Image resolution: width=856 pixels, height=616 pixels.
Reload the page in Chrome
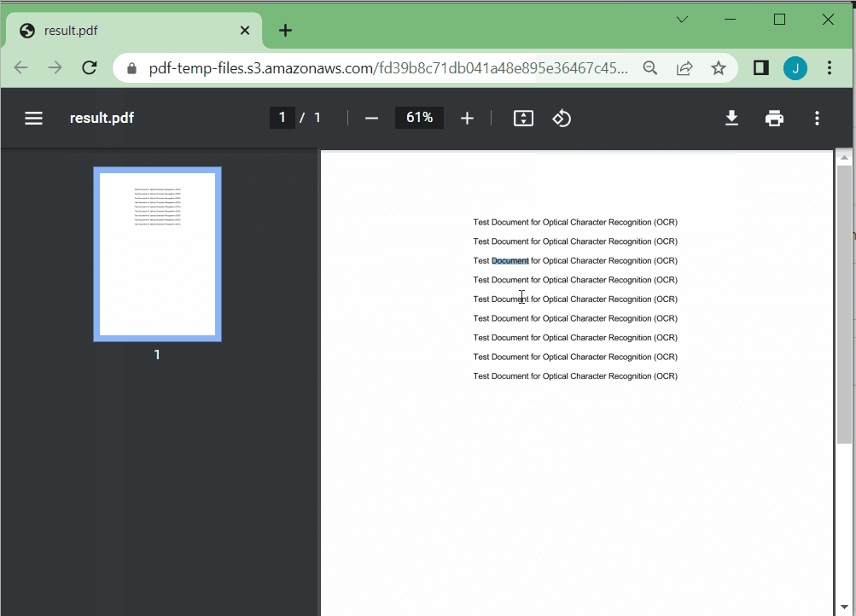click(x=89, y=67)
